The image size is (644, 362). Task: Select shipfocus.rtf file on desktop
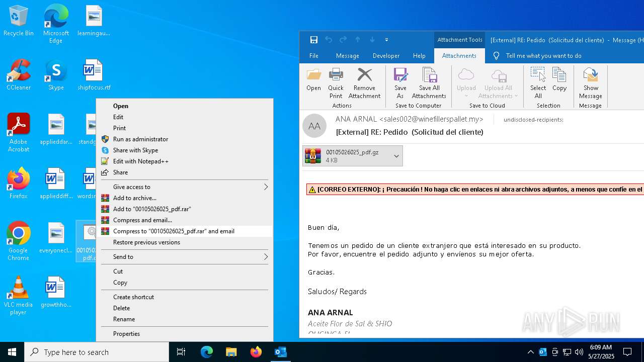pos(94,75)
